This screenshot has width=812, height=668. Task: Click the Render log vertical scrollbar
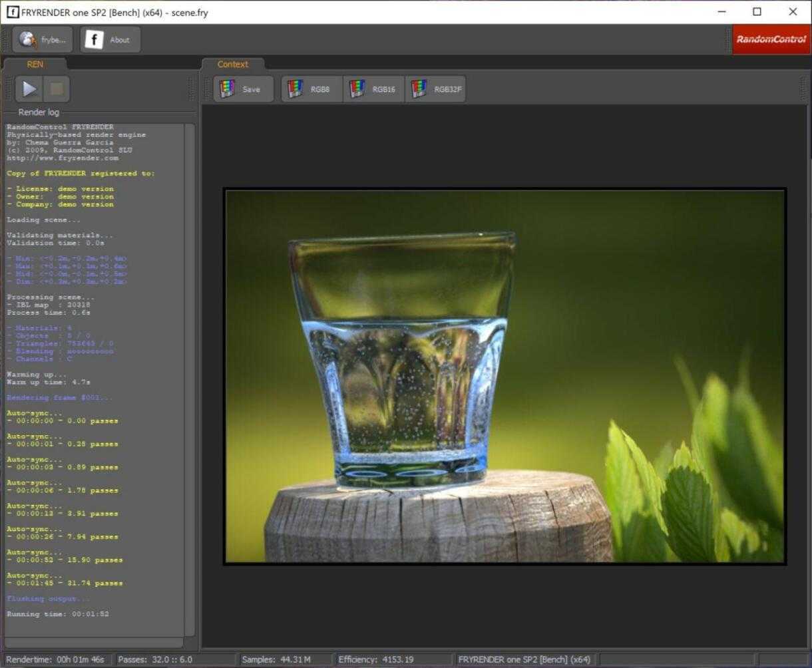[x=190, y=379]
